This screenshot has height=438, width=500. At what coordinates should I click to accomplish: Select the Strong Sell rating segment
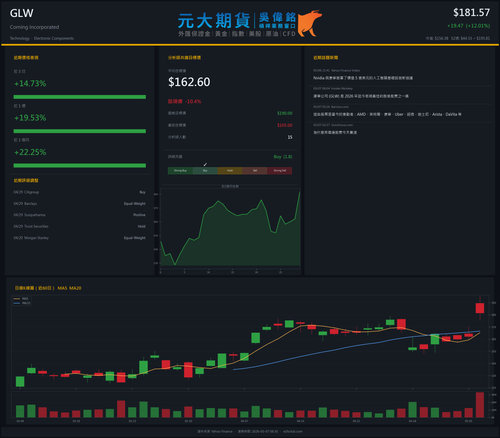[x=280, y=171]
